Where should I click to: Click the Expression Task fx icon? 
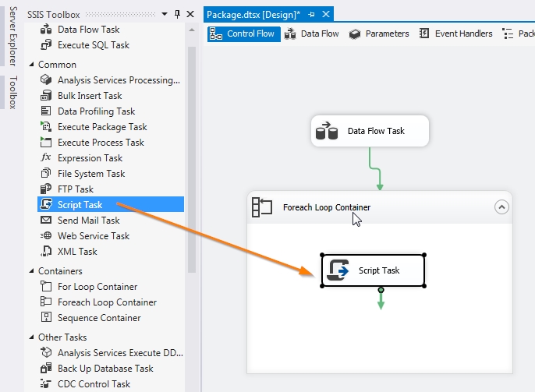tap(46, 157)
